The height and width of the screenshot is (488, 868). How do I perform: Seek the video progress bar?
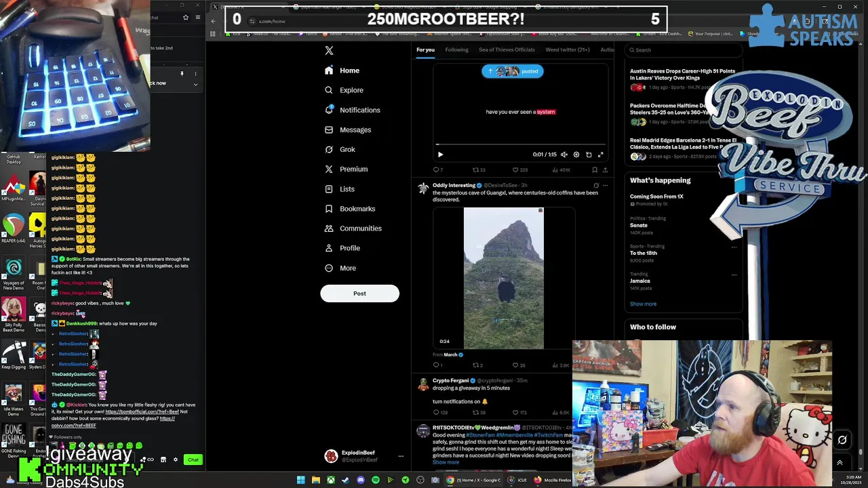(520, 144)
